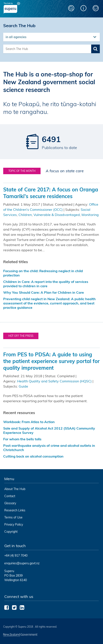Open search via header magnifier icon
This screenshot has height=644, width=103.
(x=71, y=8)
